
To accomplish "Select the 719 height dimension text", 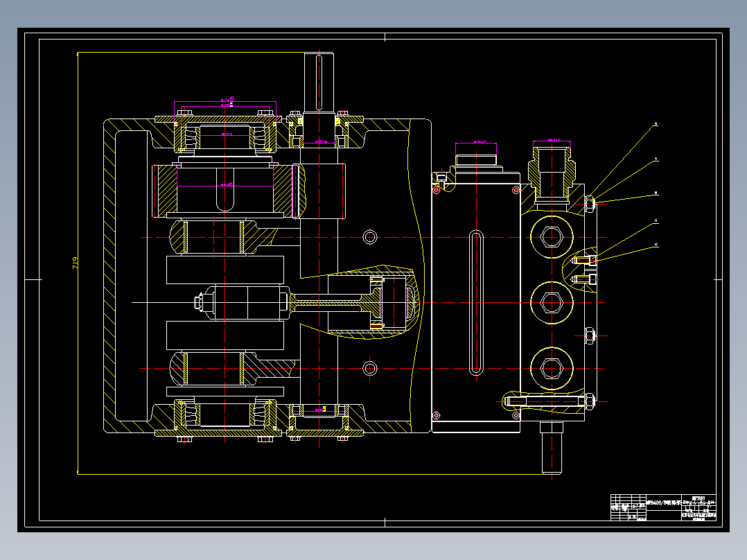I will coord(75,263).
